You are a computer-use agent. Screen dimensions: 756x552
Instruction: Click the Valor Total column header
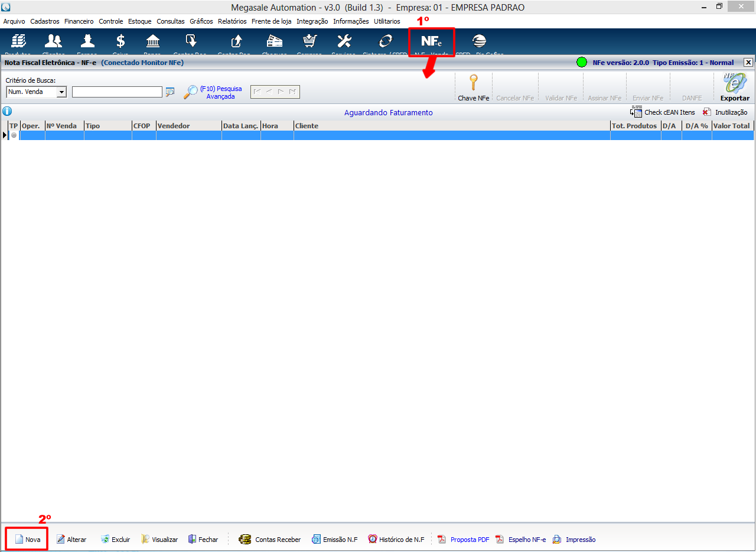733,126
